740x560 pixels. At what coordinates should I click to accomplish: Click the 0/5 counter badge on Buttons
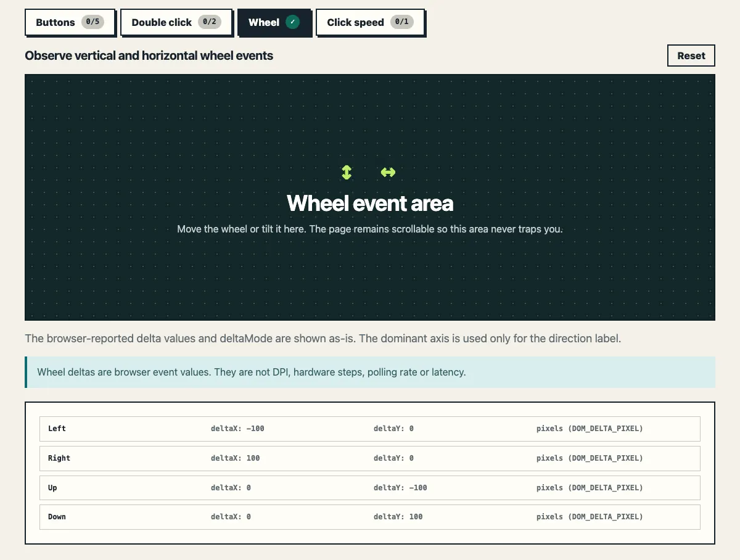[x=92, y=22]
